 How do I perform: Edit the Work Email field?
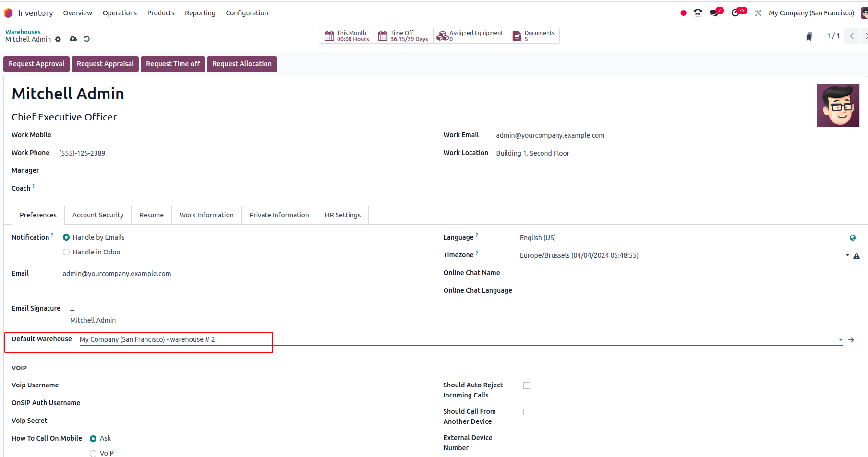pyautogui.click(x=550, y=135)
